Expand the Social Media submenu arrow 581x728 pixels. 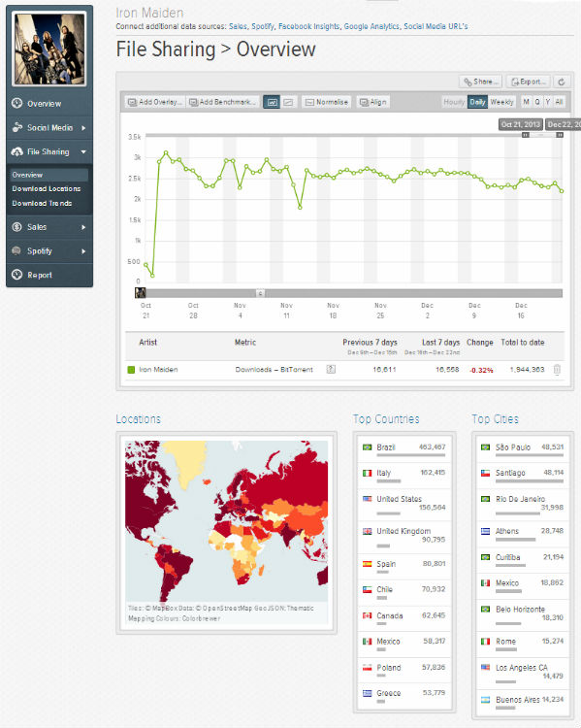pyautogui.click(x=83, y=128)
